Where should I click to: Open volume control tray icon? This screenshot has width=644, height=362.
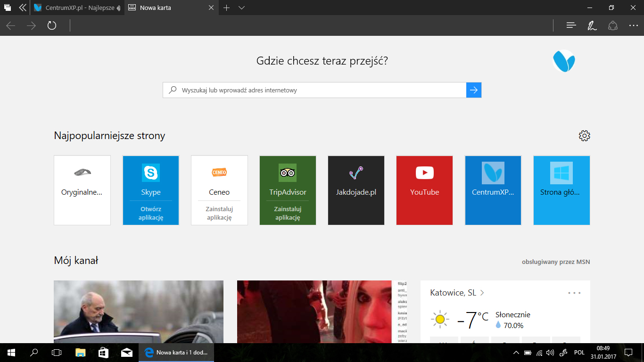[x=550, y=352]
